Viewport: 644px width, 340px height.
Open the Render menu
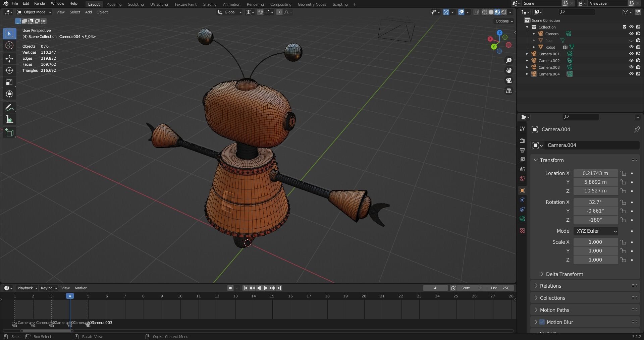[40, 3]
